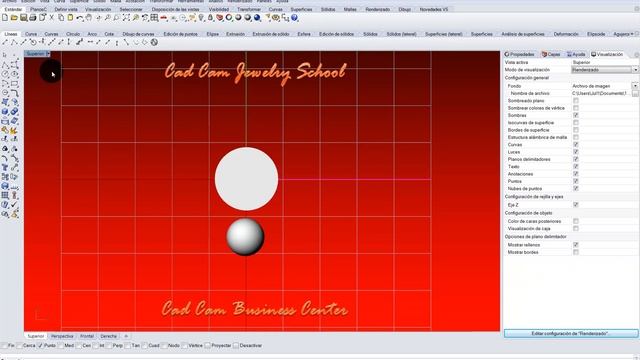Click the flat white circle in the viewport

click(247, 179)
